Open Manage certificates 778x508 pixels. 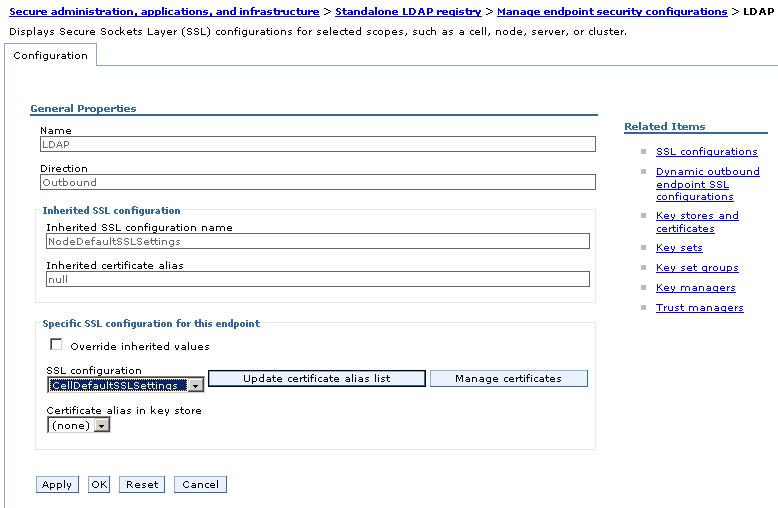[x=509, y=379]
